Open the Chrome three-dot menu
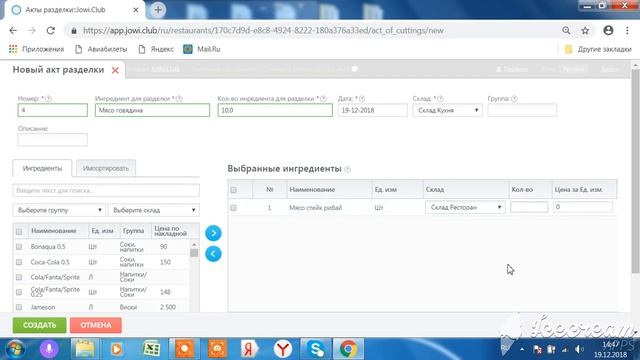 (627, 31)
